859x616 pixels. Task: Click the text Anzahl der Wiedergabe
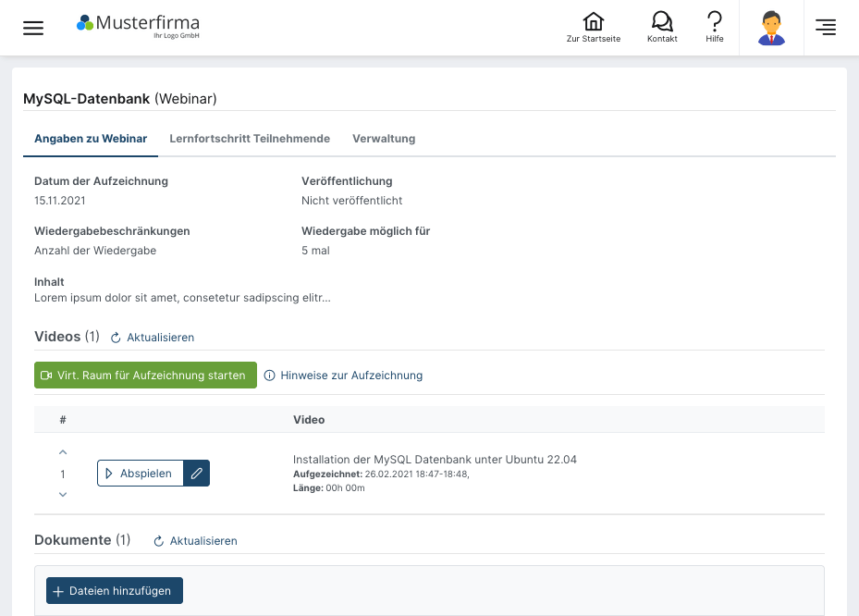pos(95,251)
